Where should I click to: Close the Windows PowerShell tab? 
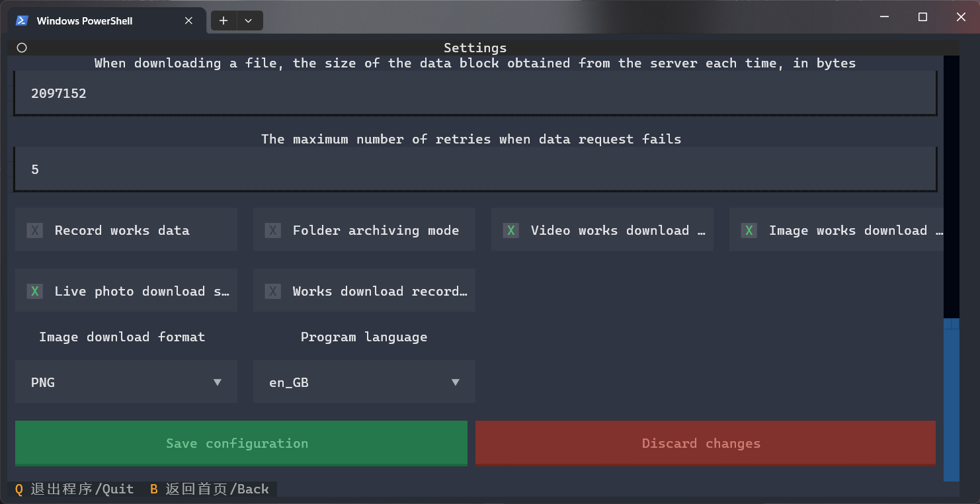(188, 21)
